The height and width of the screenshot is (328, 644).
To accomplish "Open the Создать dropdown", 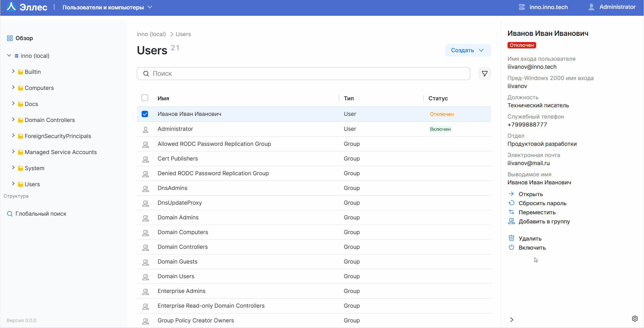I will [x=468, y=50].
